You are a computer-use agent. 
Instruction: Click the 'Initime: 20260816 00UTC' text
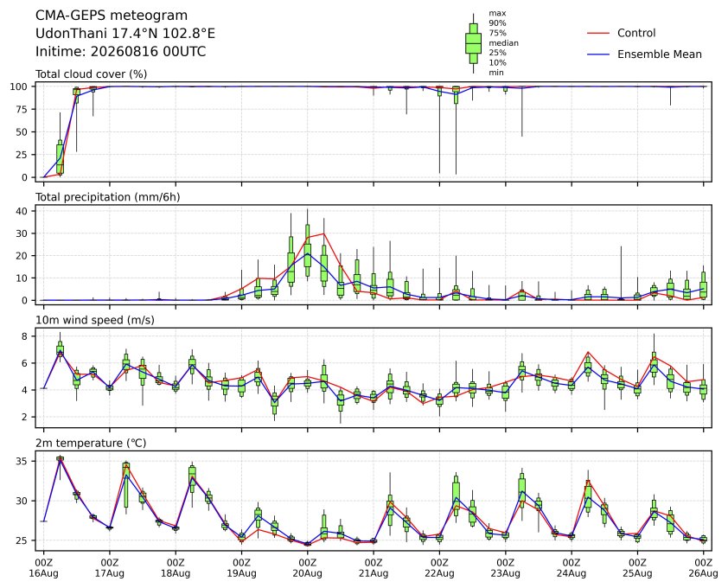(121, 51)
